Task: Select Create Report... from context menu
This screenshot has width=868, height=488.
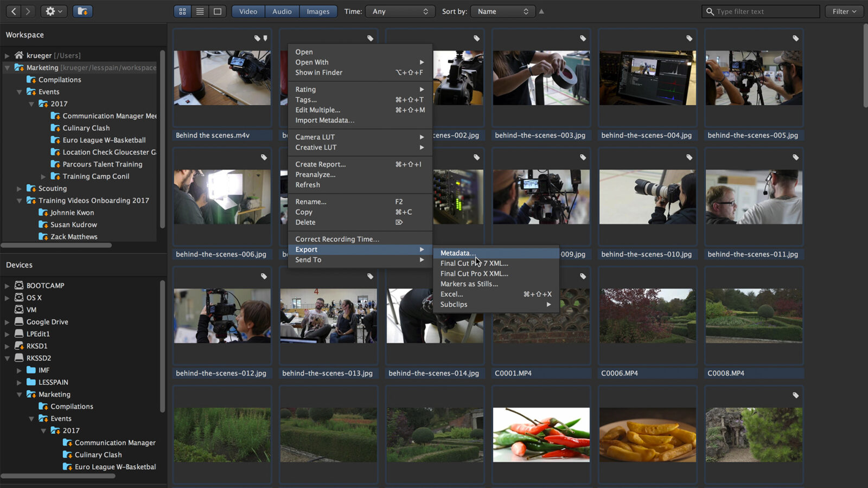Action: pos(360,164)
